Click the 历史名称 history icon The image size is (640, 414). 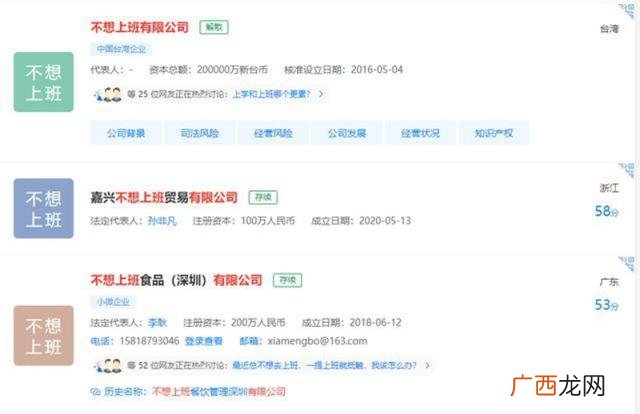[x=95, y=392]
